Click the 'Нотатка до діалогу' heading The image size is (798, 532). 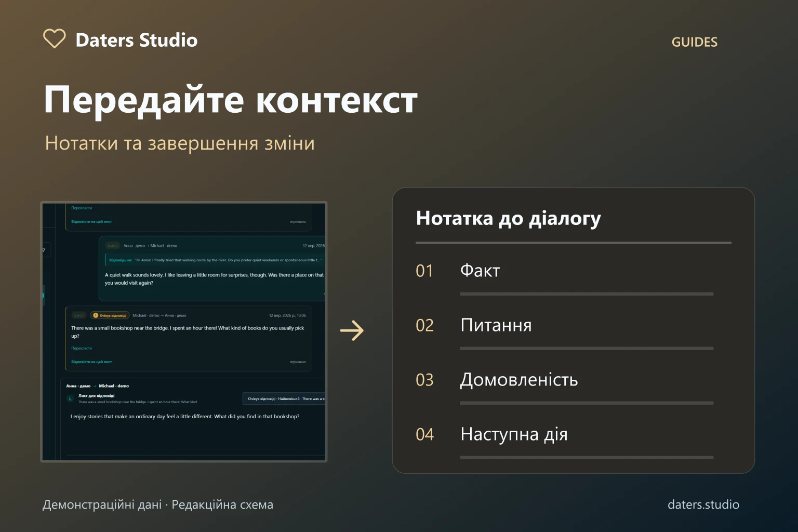pyautogui.click(x=508, y=219)
